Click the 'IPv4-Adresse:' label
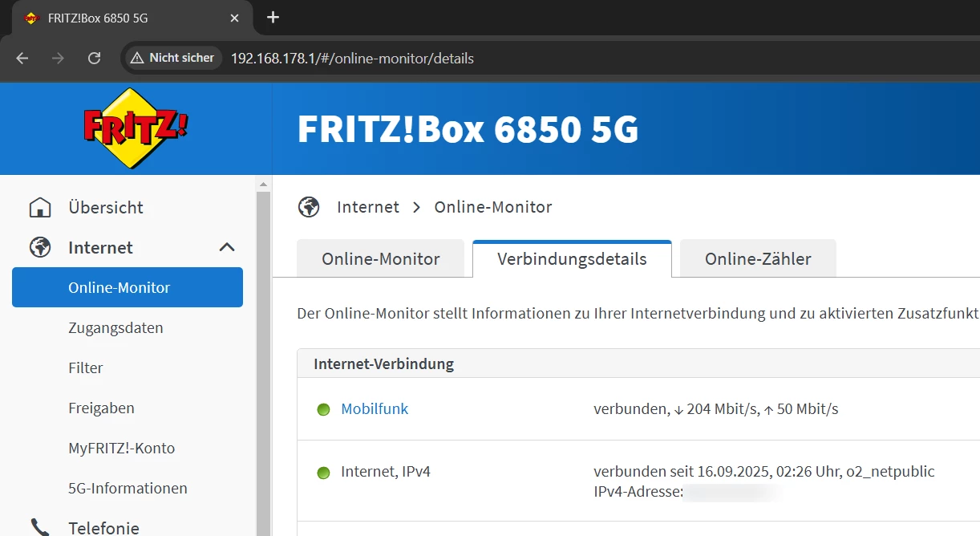The image size is (980, 536). pyautogui.click(x=638, y=492)
